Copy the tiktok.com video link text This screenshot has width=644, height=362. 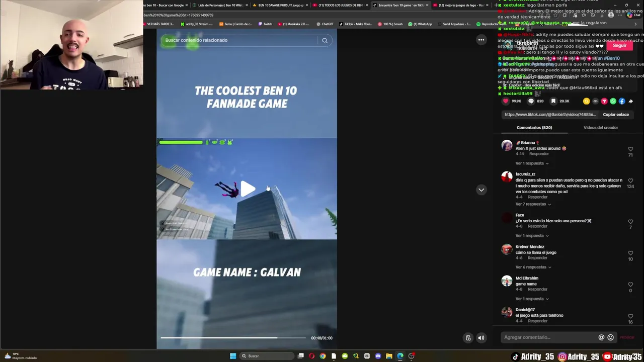pyautogui.click(x=550, y=115)
